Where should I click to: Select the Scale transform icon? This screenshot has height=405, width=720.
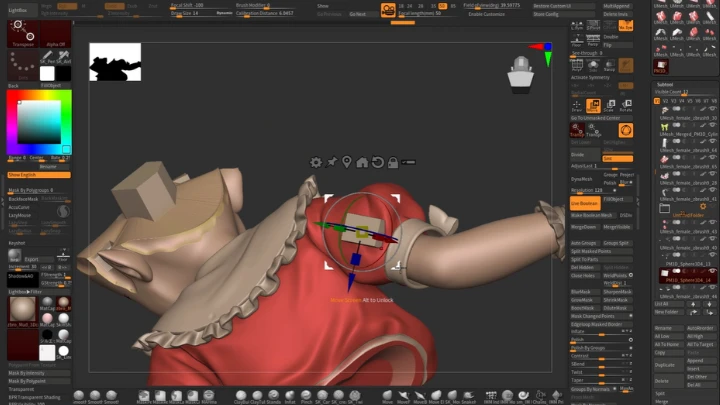(x=609, y=106)
